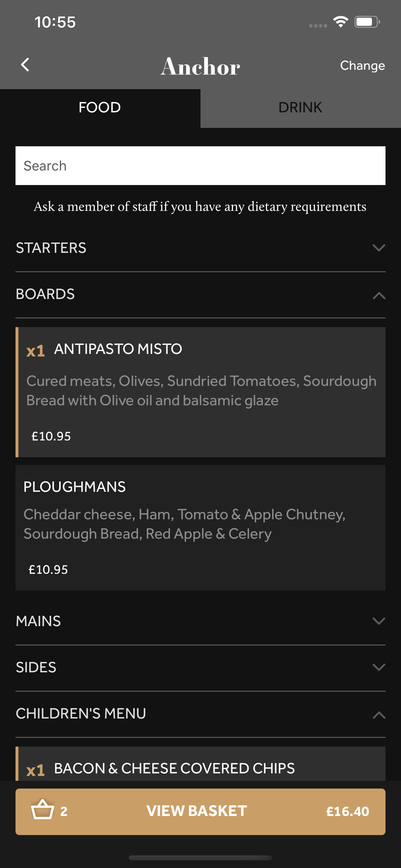The width and height of the screenshot is (401, 868).
Task: Tap the battery status icon
Action: [367, 22]
